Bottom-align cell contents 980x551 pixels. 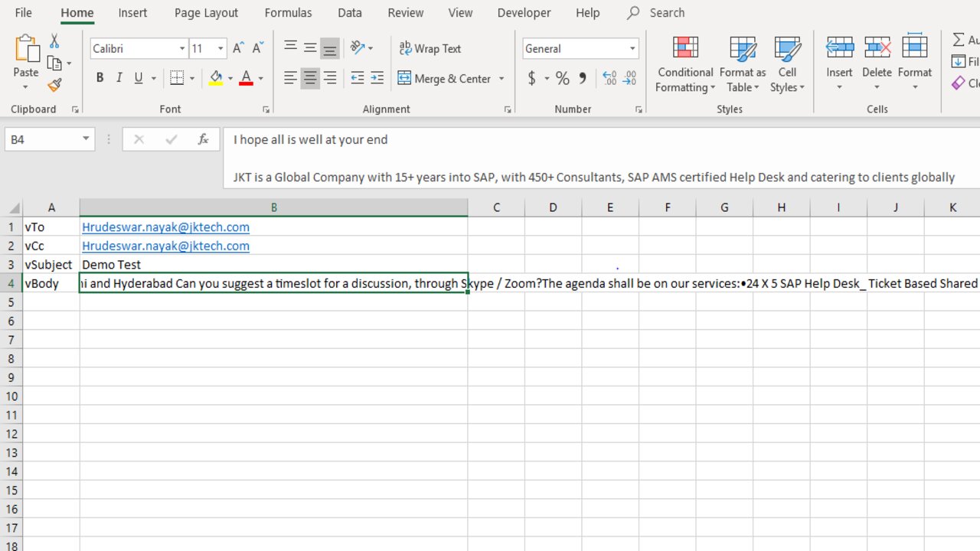(x=330, y=48)
